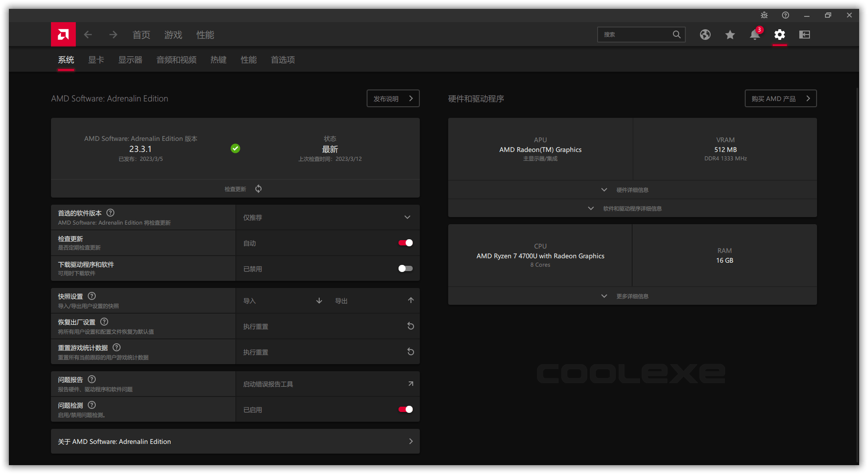Click the VRAM 512 MB card
This screenshot has height=474, width=868.
(725, 149)
